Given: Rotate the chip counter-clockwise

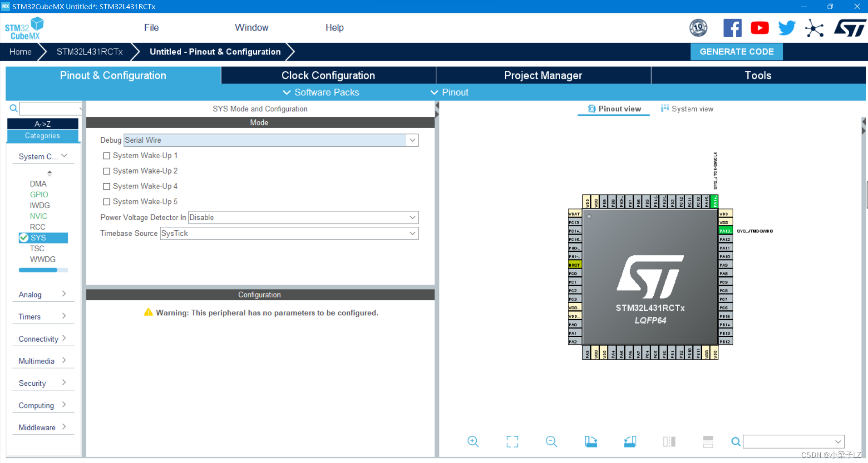Looking at the screenshot, I should click(x=630, y=441).
